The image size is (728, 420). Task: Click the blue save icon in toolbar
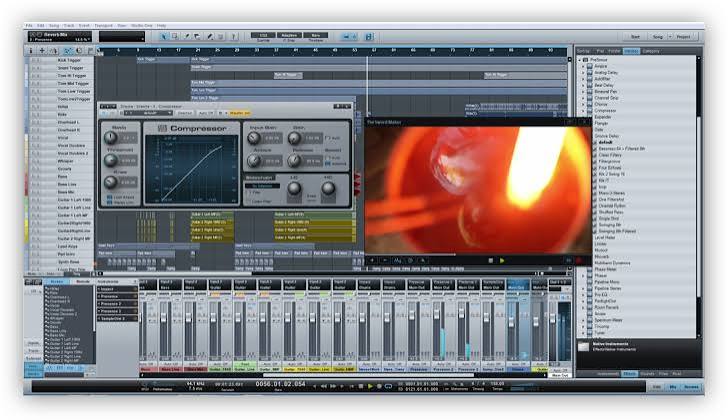(x=369, y=36)
